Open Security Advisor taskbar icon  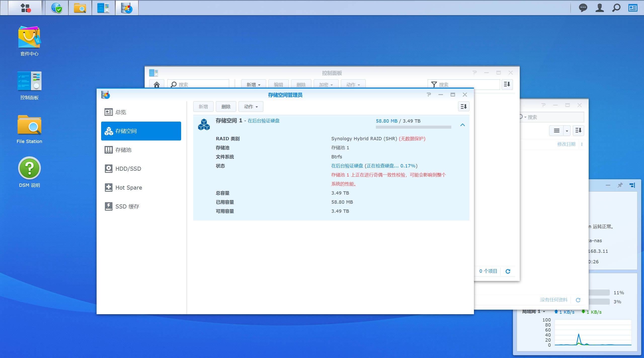tap(57, 8)
